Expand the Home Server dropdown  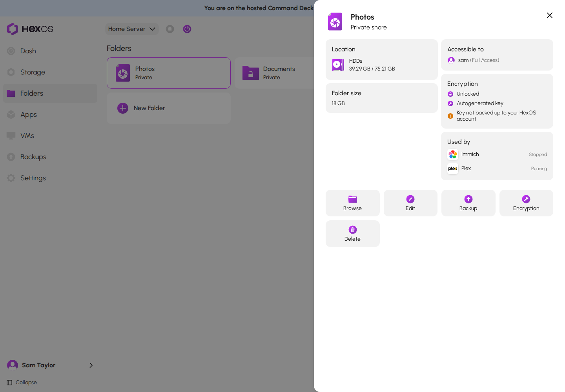tap(132, 29)
